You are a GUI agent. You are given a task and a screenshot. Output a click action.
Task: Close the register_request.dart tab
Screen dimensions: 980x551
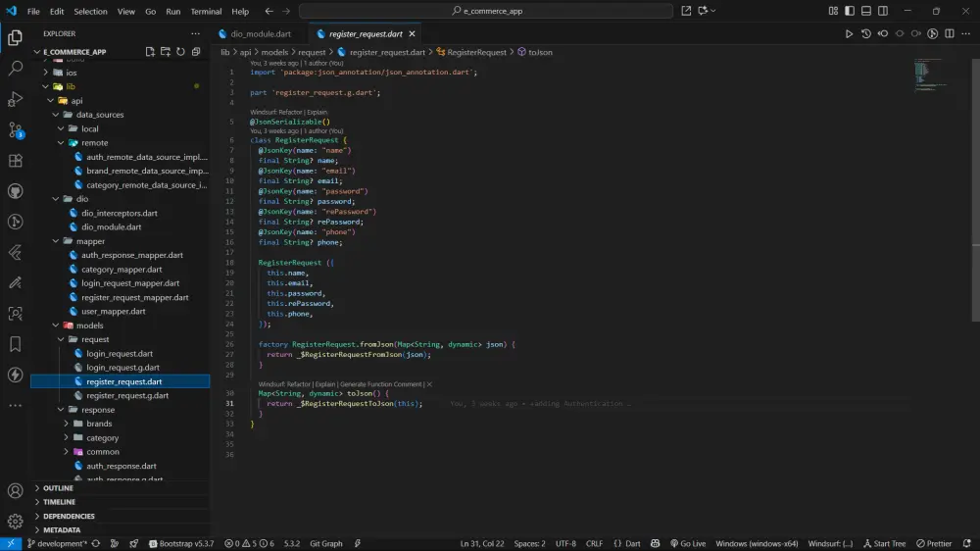412,33
